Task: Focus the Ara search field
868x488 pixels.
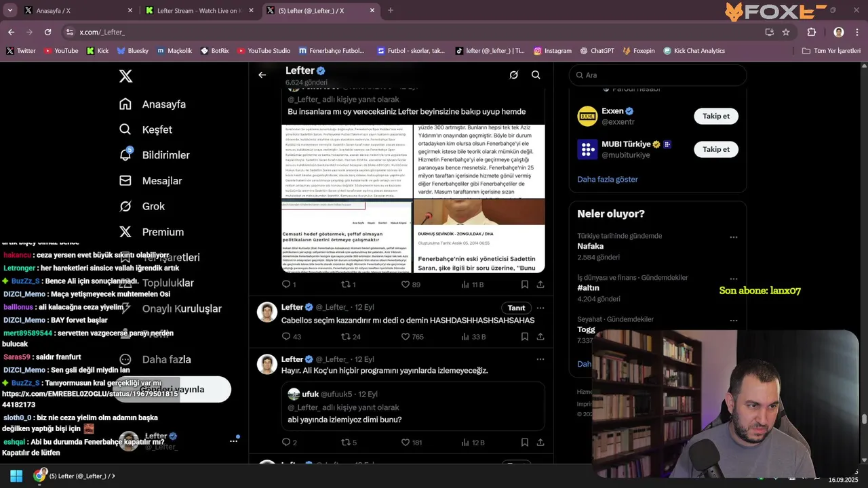Action: pyautogui.click(x=658, y=75)
